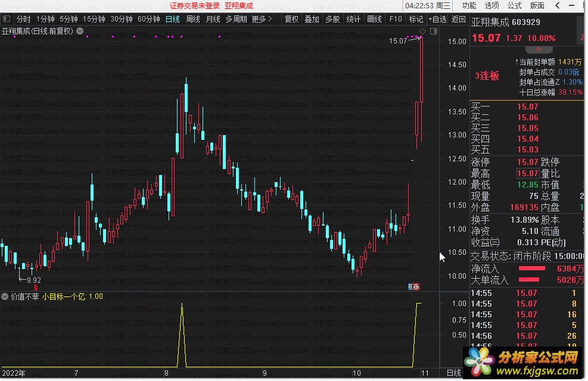Viewport: 588px width, 381px height.
Task: Select the 30分钟 period
Action: [121, 19]
